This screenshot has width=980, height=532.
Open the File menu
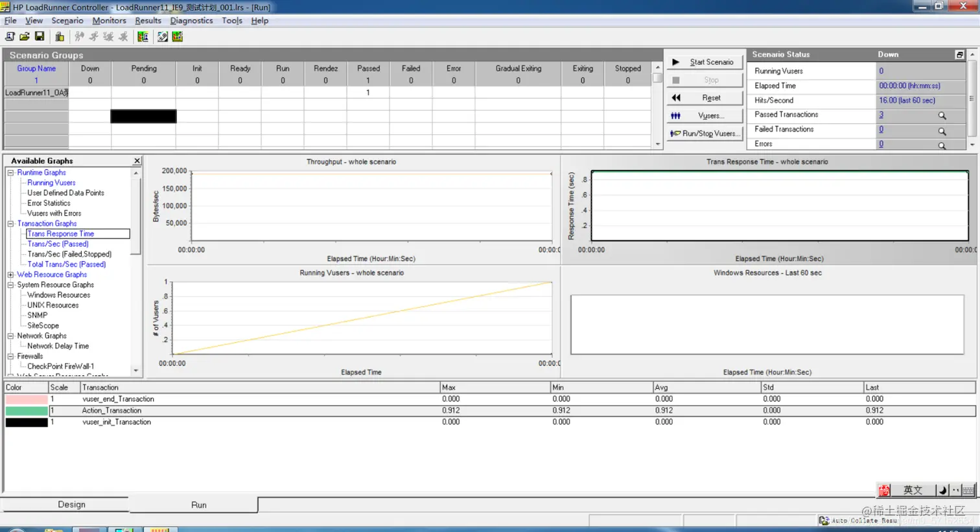10,21
